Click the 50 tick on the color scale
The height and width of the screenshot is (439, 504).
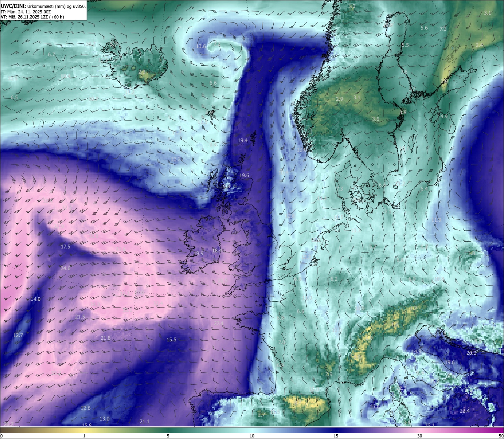(x=501, y=436)
